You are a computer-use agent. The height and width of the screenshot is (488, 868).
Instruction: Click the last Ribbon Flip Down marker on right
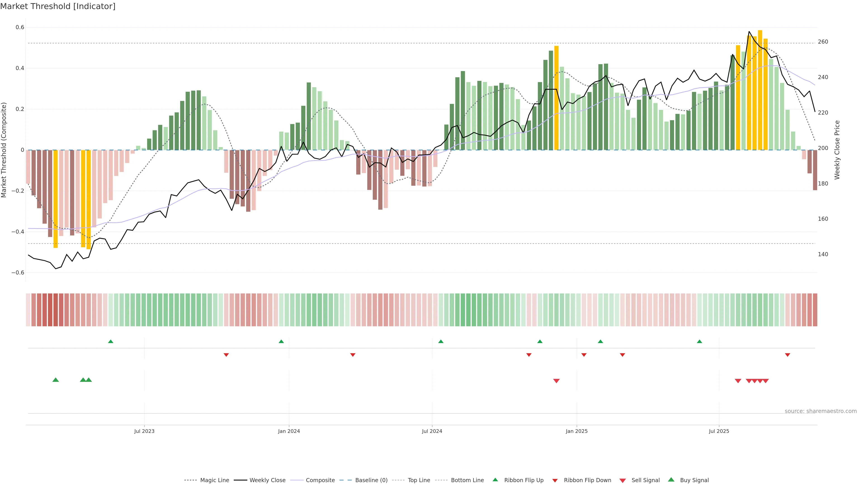click(x=788, y=355)
